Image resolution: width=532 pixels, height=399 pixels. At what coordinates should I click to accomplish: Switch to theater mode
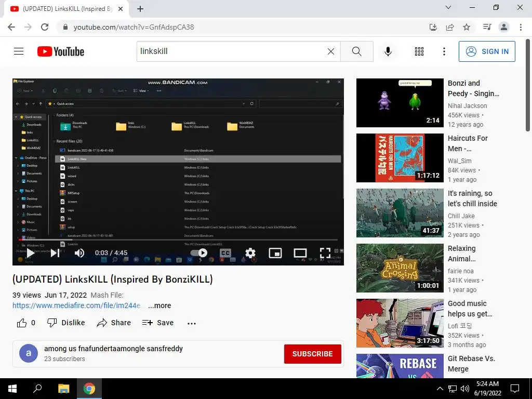tap(300, 253)
